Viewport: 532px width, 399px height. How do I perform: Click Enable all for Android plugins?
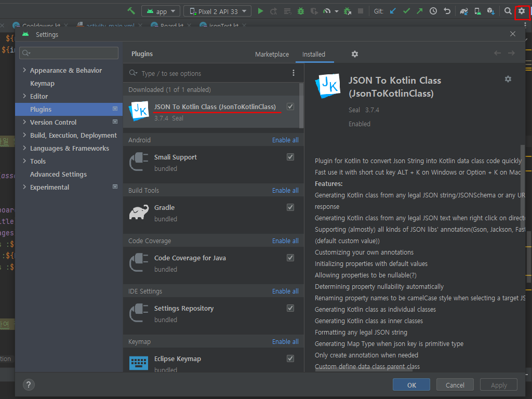click(x=285, y=140)
